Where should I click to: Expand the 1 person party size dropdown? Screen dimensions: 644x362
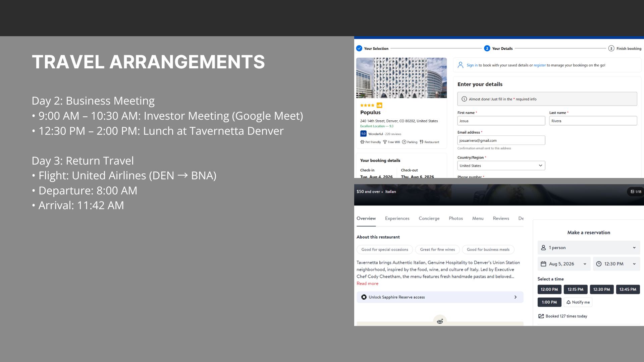click(x=589, y=248)
